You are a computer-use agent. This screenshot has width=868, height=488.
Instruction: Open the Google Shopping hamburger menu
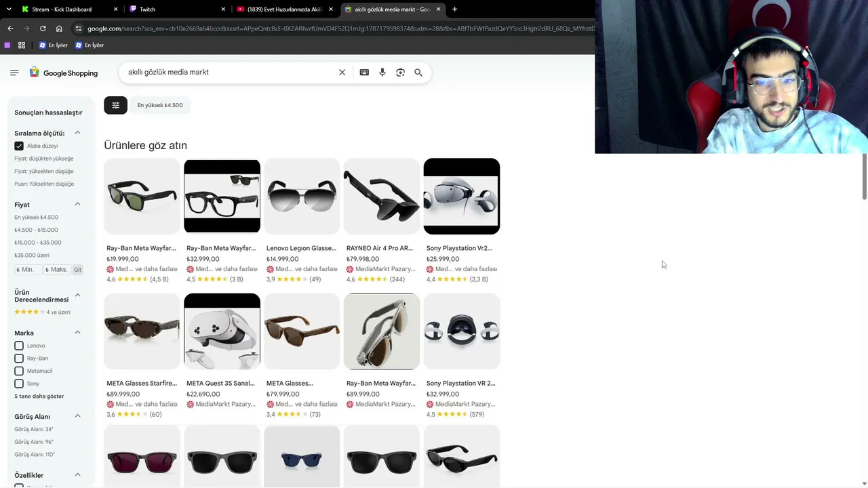click(14, 73)
